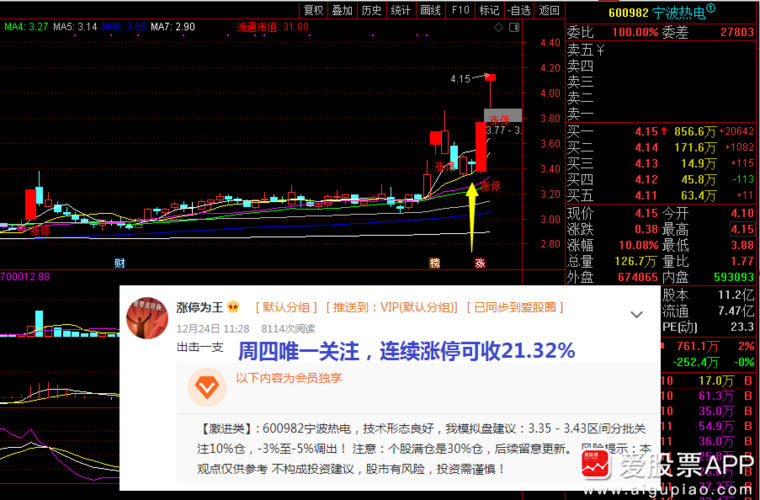Click the 内盘 593093 value

734,278
